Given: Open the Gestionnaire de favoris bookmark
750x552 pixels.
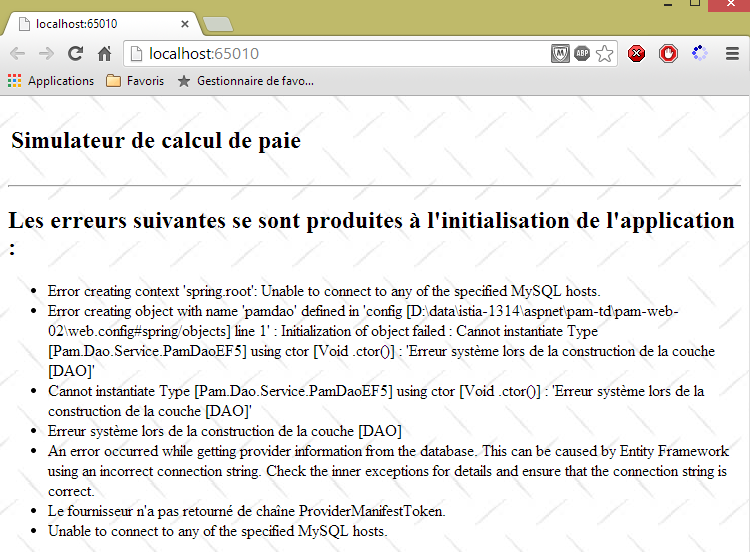Looking at the screenshot, I should [245, 81].
